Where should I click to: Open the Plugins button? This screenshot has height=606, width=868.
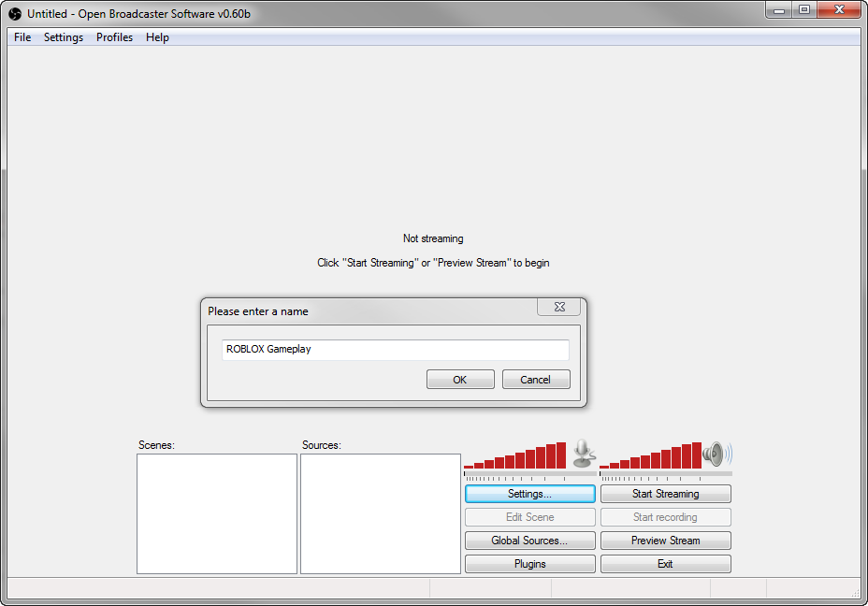pos(529,563)
